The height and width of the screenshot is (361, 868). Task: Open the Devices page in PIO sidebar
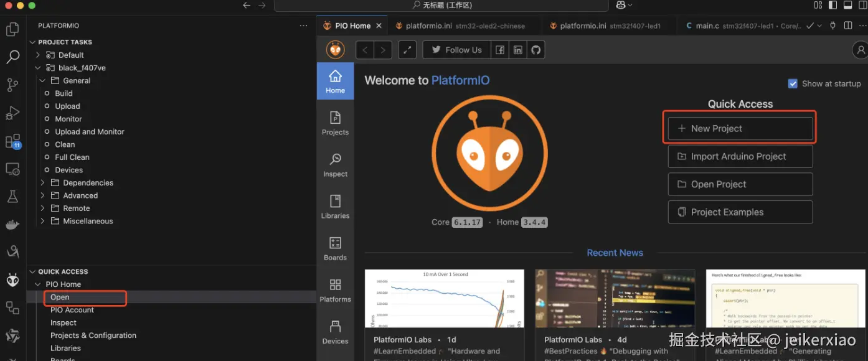pos(335,332)
